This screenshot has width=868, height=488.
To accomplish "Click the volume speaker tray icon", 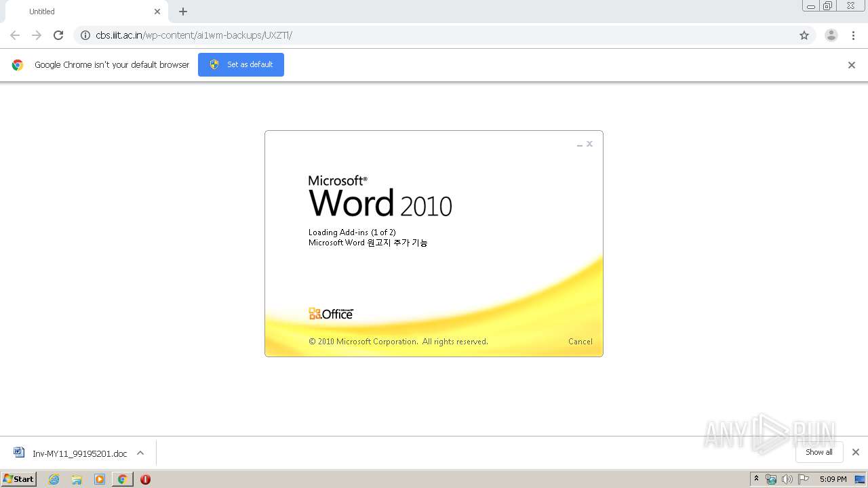I will (x=787, y=479).
